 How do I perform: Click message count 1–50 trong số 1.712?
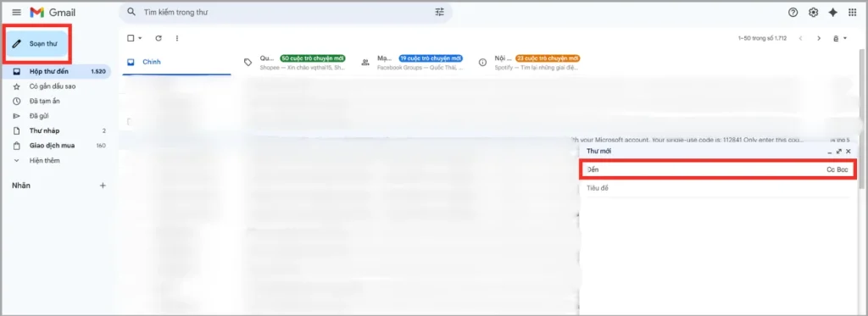[762, 38]
